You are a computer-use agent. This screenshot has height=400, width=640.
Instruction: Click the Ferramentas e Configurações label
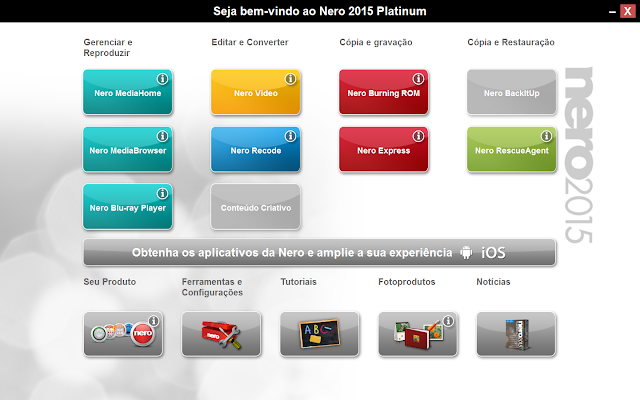point(212,287)
